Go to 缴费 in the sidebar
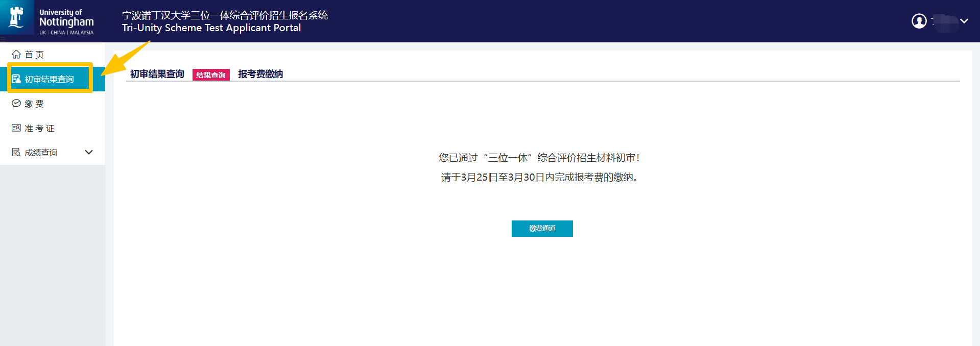 (34, 104)
